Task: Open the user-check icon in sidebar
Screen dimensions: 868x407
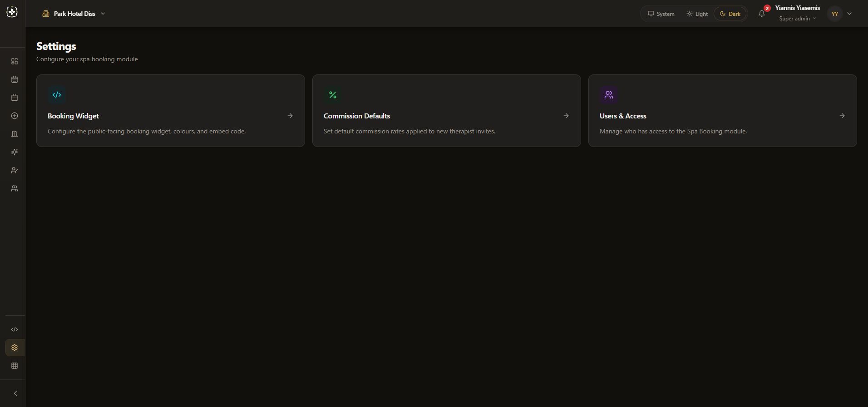Action: (15, 170)
